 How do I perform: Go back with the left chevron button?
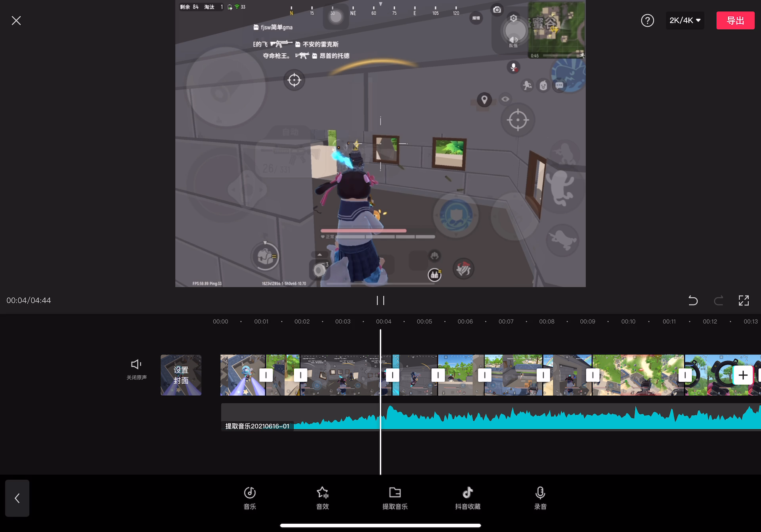[17, 498]
